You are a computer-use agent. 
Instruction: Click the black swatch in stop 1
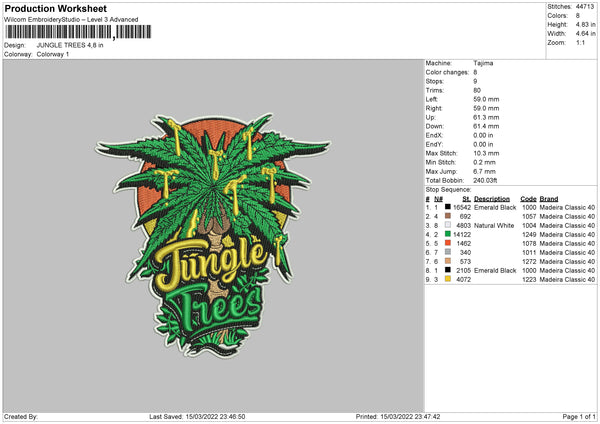pos(447,207)
